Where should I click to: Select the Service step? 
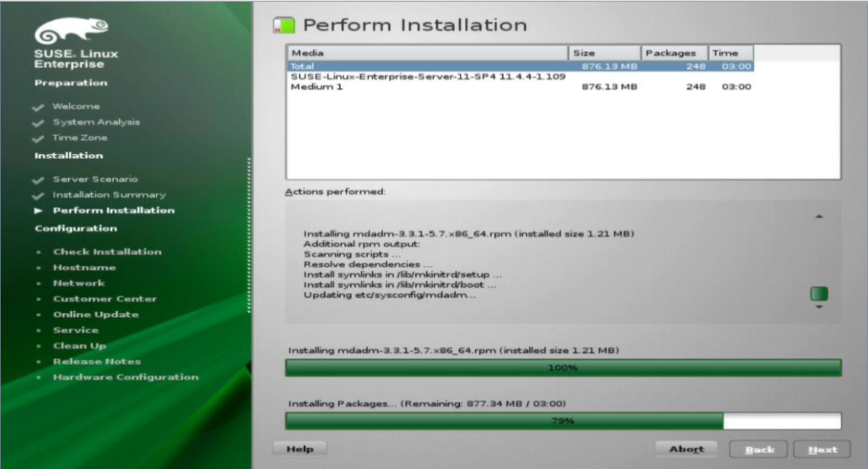(75, 331)
